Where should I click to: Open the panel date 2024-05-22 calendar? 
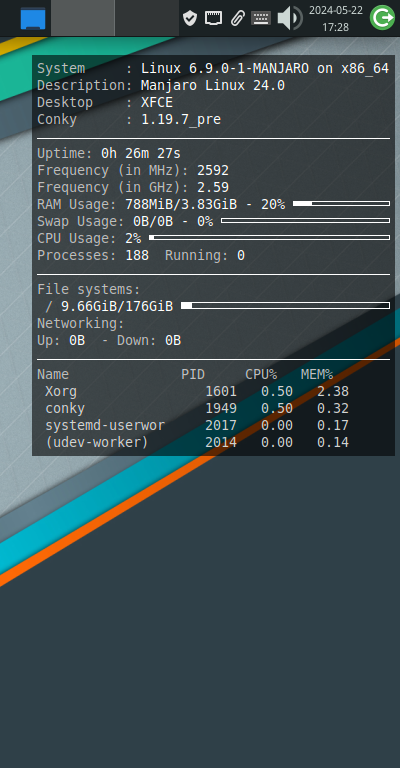point(336,10)
